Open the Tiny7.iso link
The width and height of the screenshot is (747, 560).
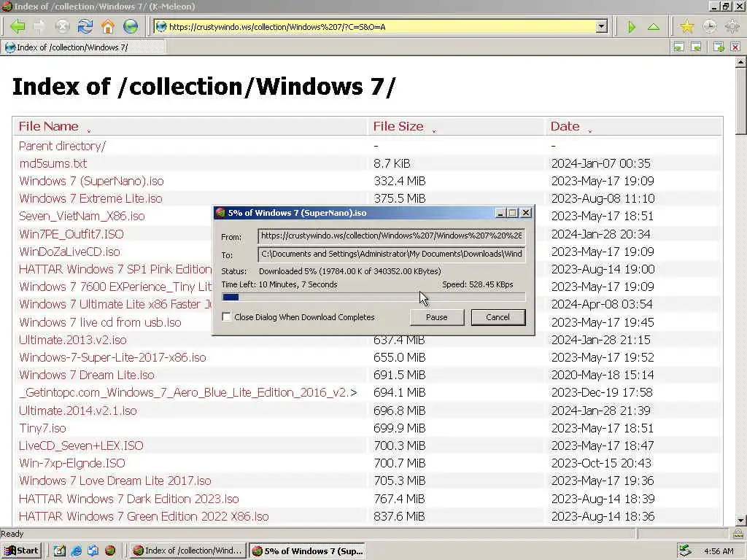click(42, 428)
